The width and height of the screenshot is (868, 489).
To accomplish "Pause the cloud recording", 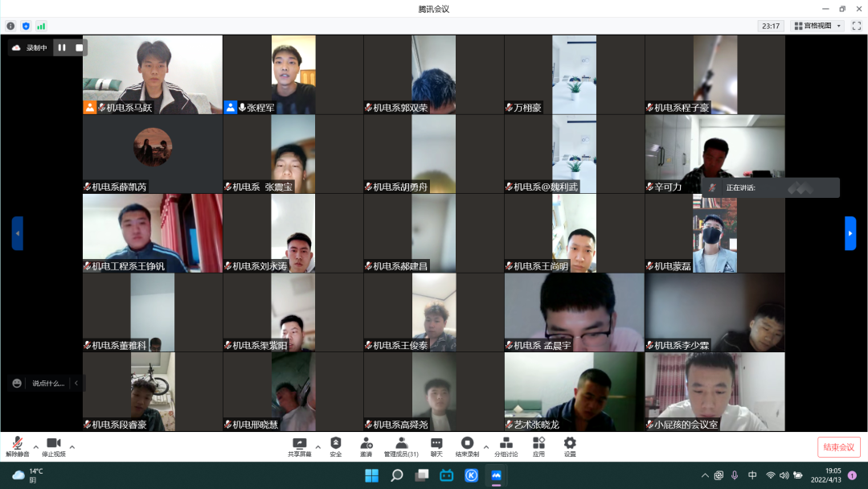I will point(62,47).
